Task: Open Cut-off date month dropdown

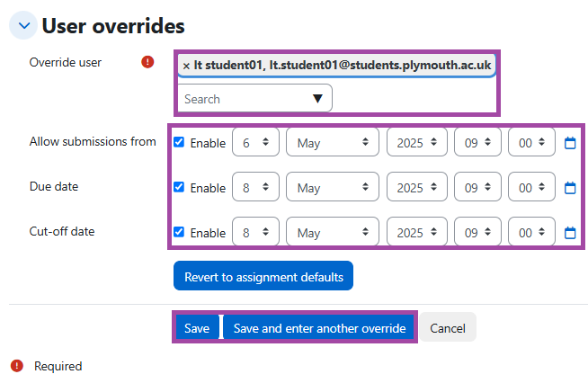Action: click(333, 232)
